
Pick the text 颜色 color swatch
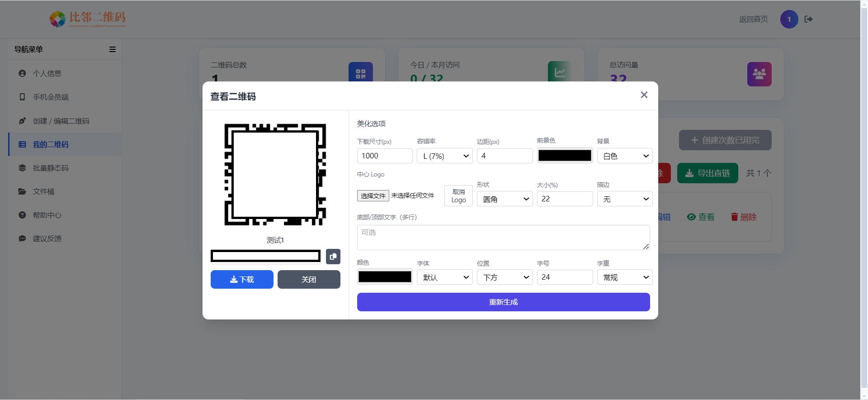[x=385, y=277]
